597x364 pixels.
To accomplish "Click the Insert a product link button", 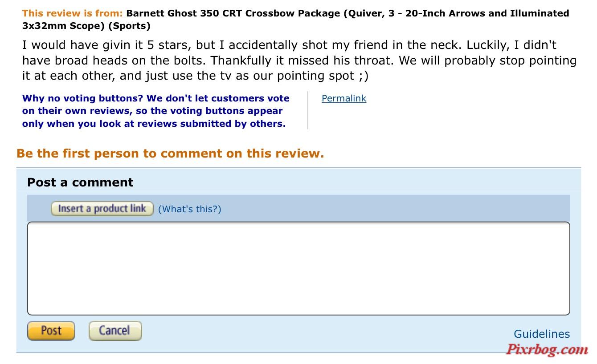I will (102, 209).
